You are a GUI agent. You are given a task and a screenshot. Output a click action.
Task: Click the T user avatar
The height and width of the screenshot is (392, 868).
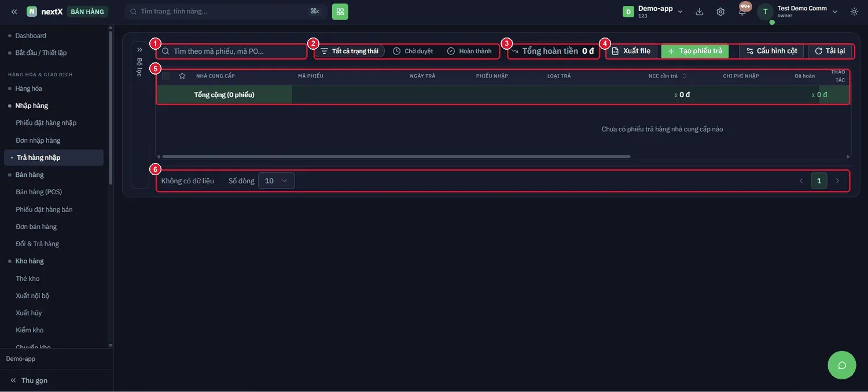click(766, 12)
